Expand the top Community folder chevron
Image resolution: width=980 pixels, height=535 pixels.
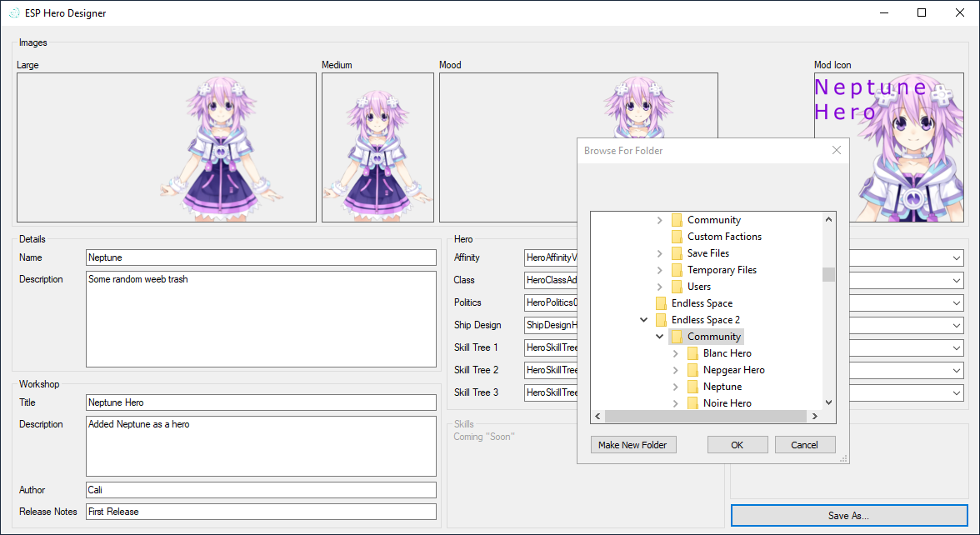tap(659, 220)
